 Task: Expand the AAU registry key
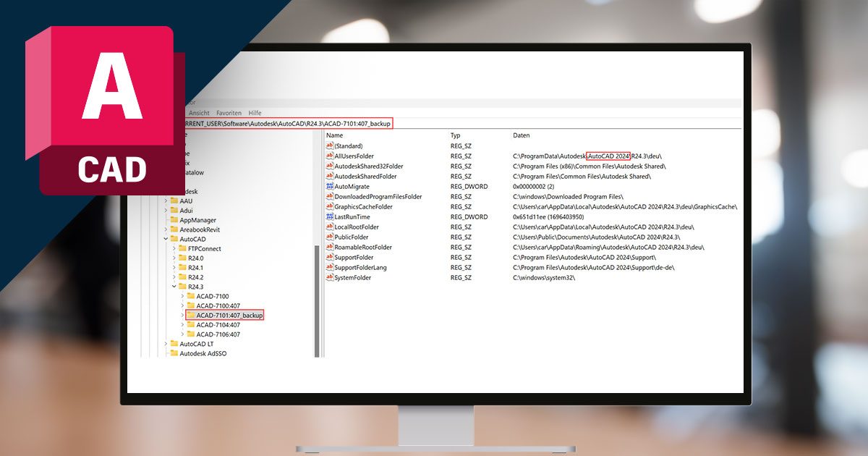point(165,201)
